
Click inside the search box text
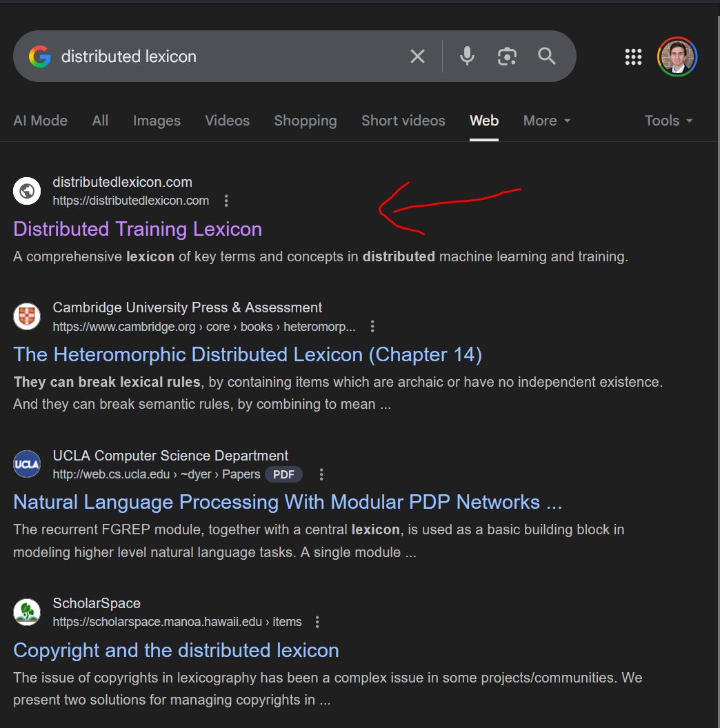pos(129,56)
